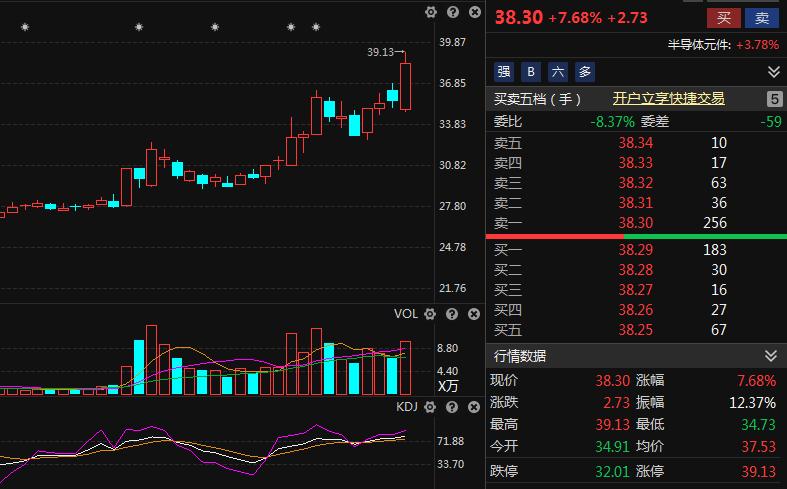This screenshot has height=489, width=787.
Task: Open main chart settings gear
Action: (x=431, y=12)
